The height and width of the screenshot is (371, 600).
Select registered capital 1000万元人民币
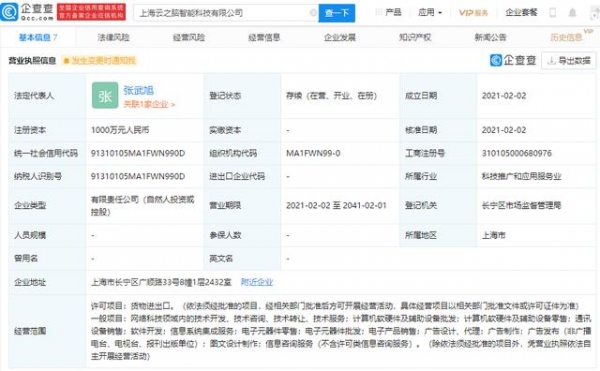120,130
